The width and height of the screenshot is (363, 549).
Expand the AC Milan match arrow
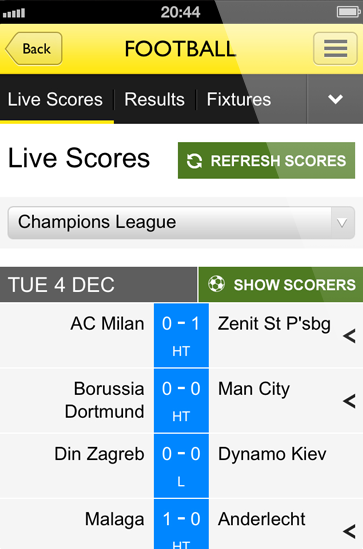click(349, 336)
